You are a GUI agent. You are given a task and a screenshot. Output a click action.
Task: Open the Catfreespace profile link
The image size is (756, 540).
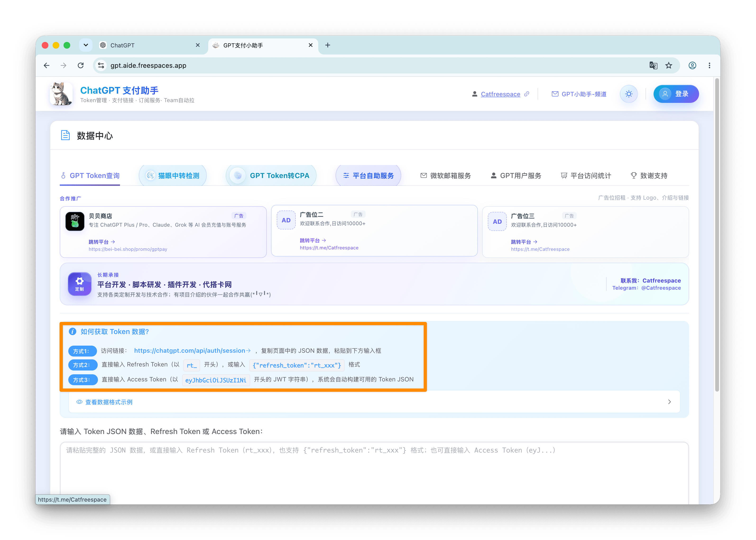pyautogui.click(x=500, y=94)
